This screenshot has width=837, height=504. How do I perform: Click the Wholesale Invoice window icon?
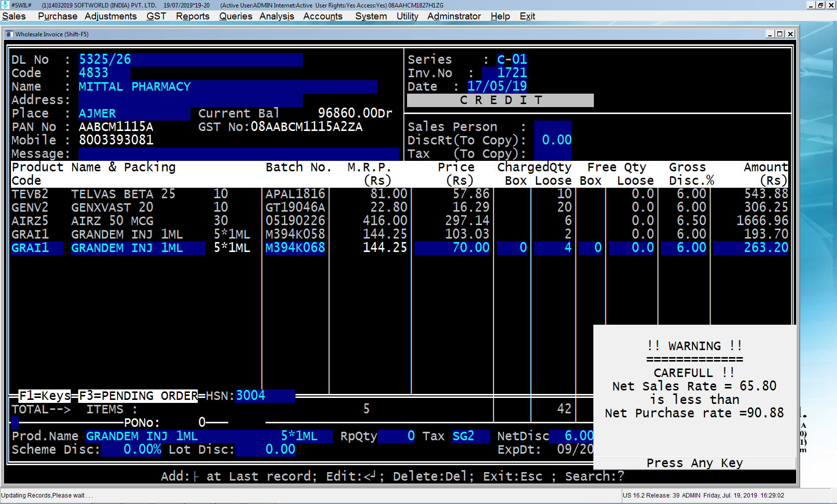pyautogui.click(x=9, y=34)
